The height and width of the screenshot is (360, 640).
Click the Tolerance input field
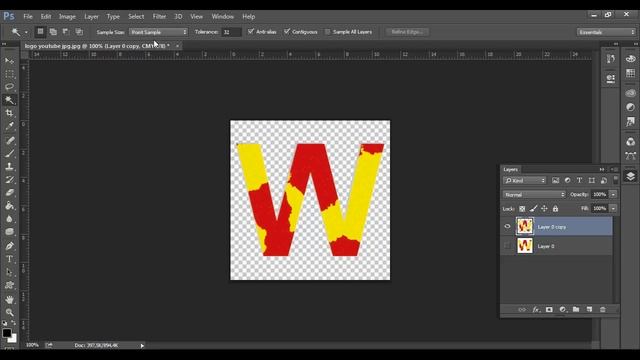pyautogui.click(x=231, y=32)
